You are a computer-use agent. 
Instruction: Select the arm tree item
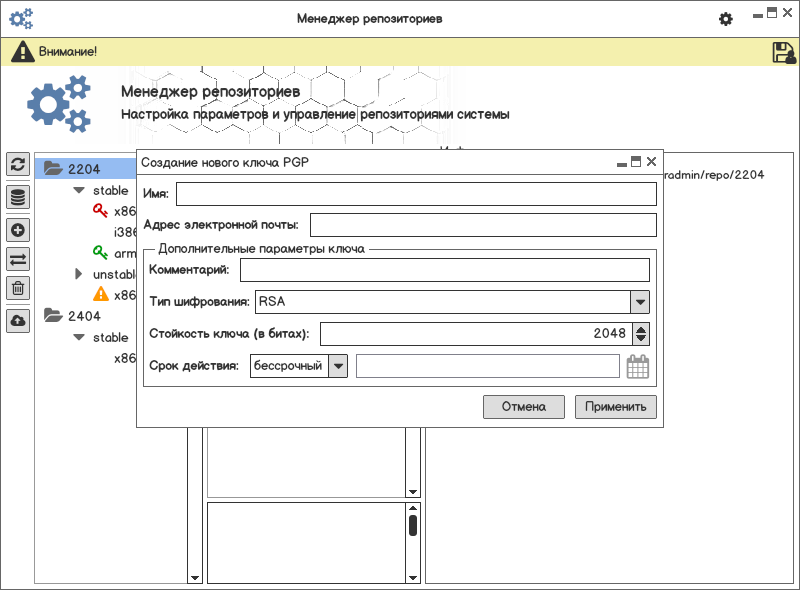[x=125, y=253]
